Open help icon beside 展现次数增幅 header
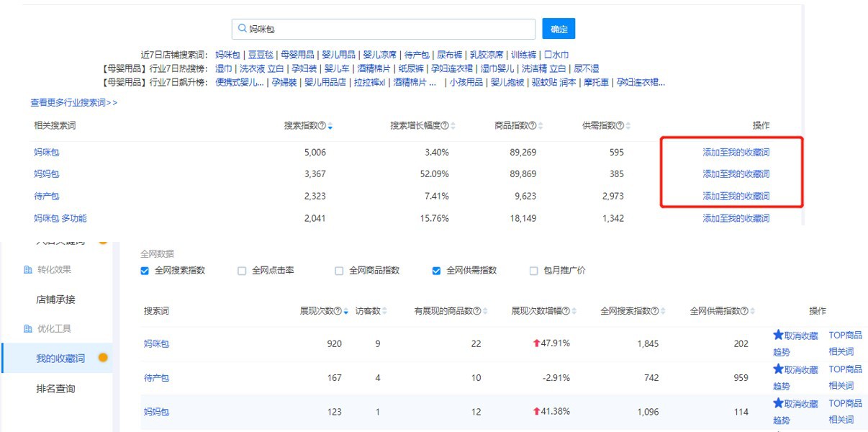868x432 pixels. click(x=566, y=311)
